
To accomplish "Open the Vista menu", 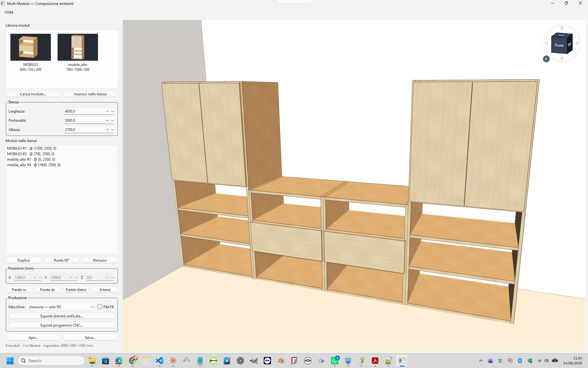I will click(9, 12).
